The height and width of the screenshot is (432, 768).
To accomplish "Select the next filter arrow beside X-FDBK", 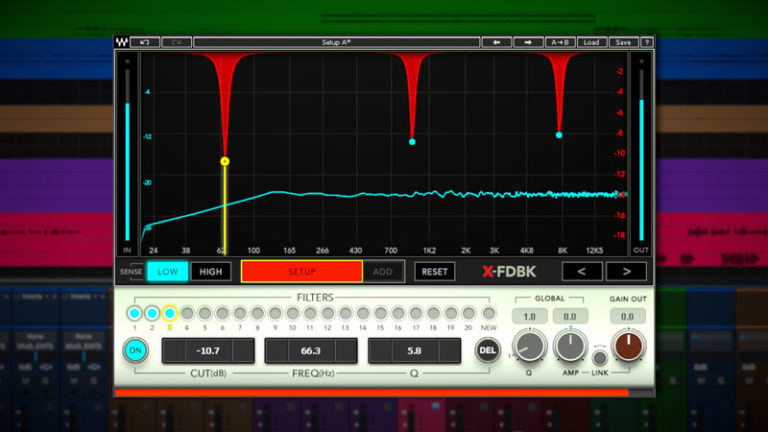I will [x=627, y=271].
